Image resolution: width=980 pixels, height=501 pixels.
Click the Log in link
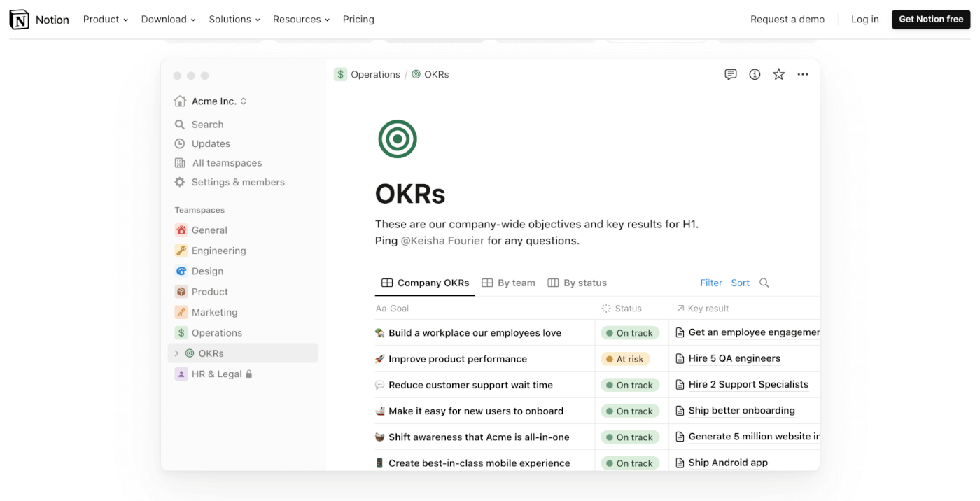tap(864, 20)
